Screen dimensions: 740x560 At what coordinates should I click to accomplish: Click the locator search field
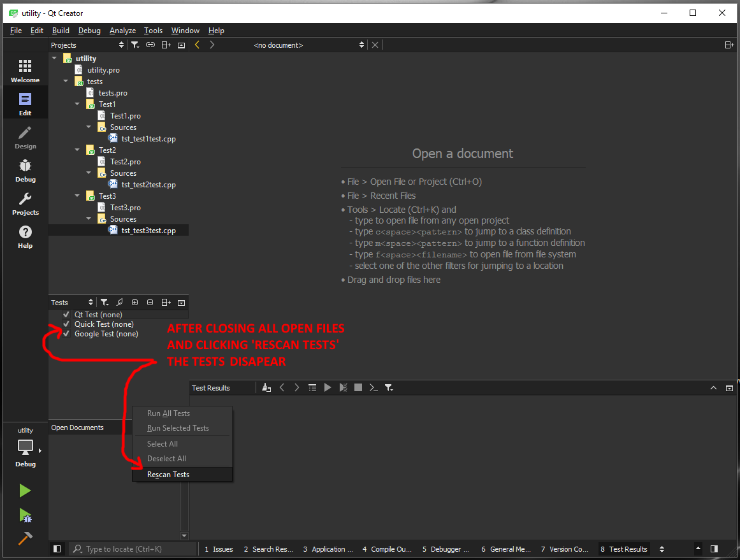point(134,549)
